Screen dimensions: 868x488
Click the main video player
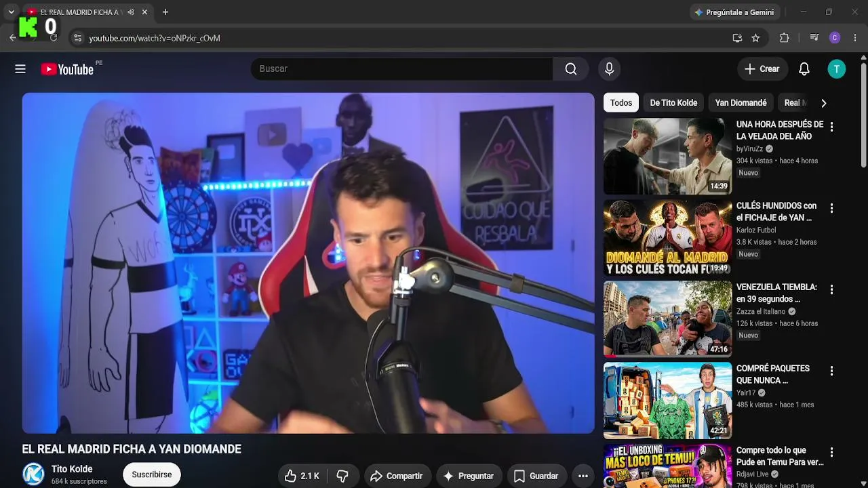[309, 263]
